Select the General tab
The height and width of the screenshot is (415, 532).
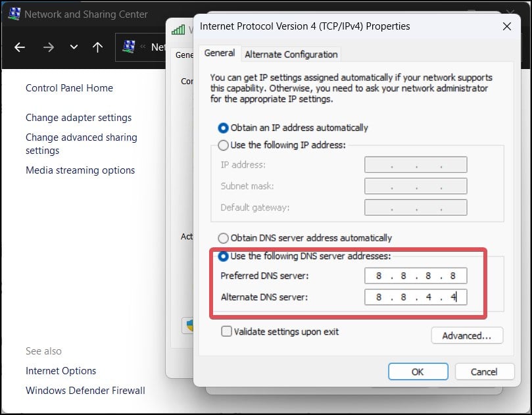(219, 53)
